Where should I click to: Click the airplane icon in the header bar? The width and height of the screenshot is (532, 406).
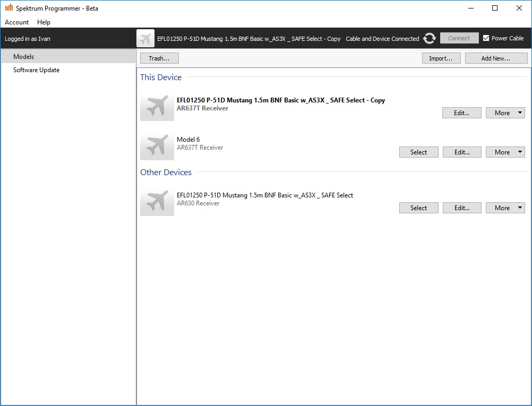pos(145,38)
